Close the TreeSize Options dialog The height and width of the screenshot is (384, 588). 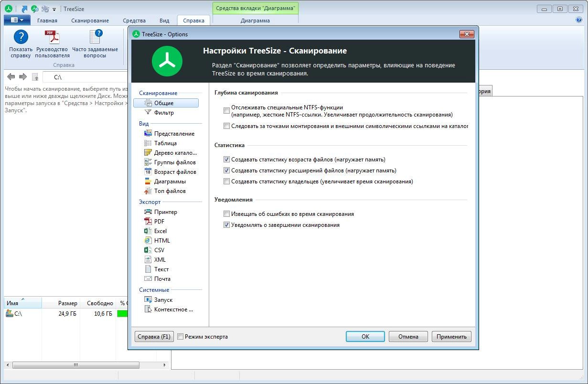(x=466, y=34)
